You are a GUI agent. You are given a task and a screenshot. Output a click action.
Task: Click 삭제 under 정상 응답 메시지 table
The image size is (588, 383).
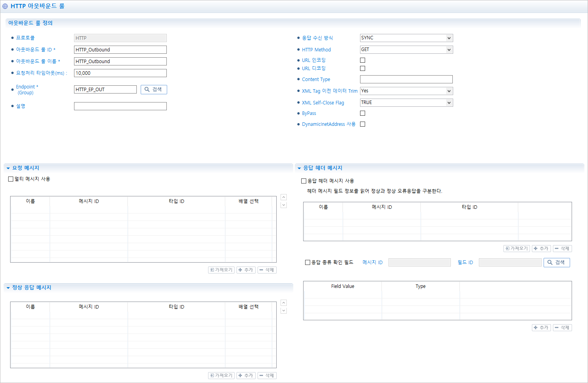coord(267,376)
